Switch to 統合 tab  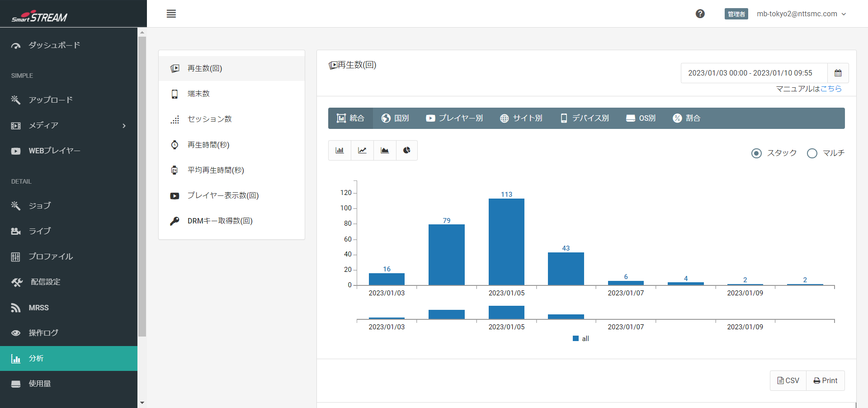coord(350,118)
